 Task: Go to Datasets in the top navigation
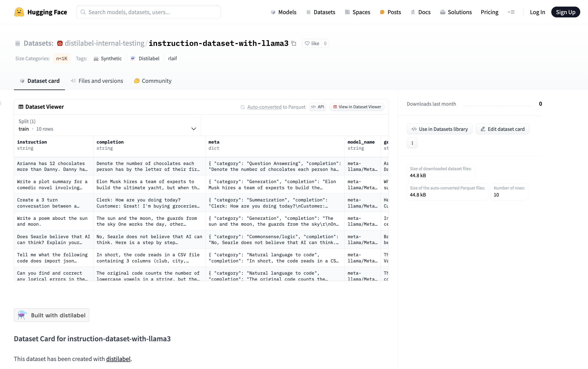coord(321,12)
